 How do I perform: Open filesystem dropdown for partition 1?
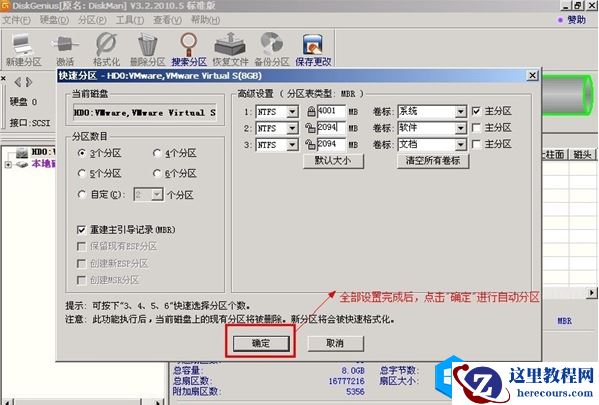click(x=292, y=112)
